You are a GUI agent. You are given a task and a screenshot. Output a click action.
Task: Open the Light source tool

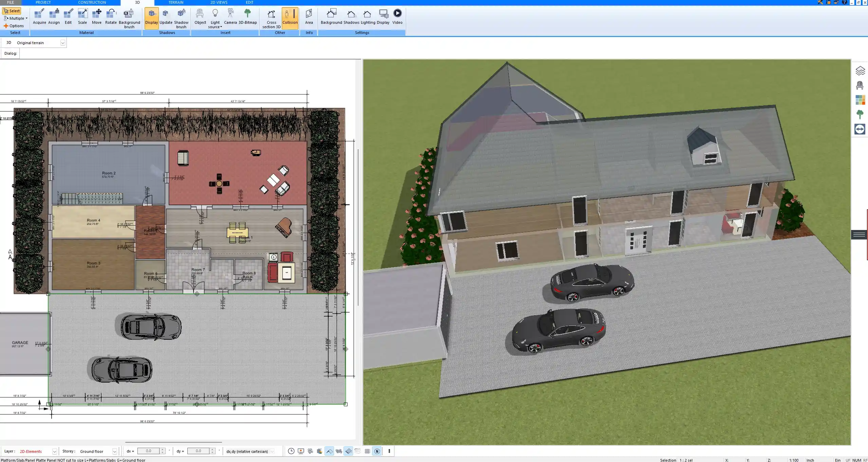click(x=216, y=17)
